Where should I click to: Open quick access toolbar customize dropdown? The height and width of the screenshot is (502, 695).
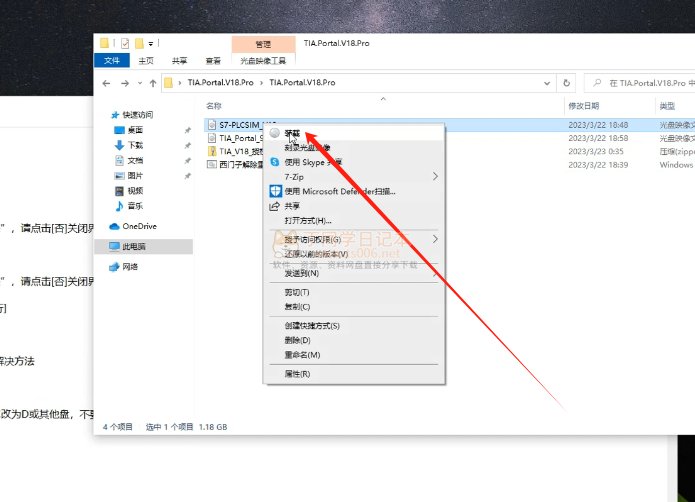click(151, 43)
